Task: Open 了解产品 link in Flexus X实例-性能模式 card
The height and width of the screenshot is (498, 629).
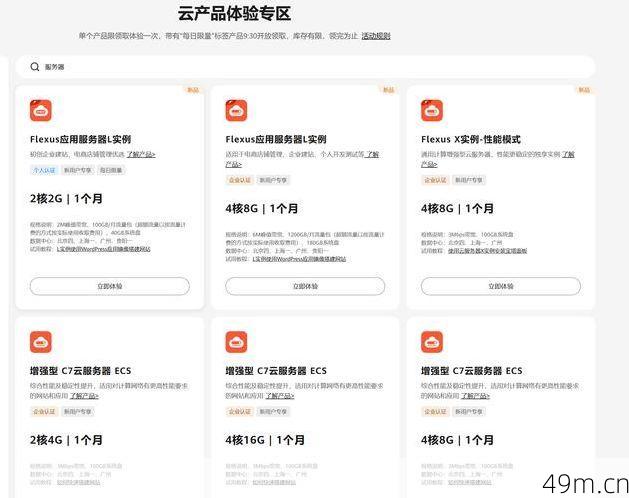Action: click(568, 154)
